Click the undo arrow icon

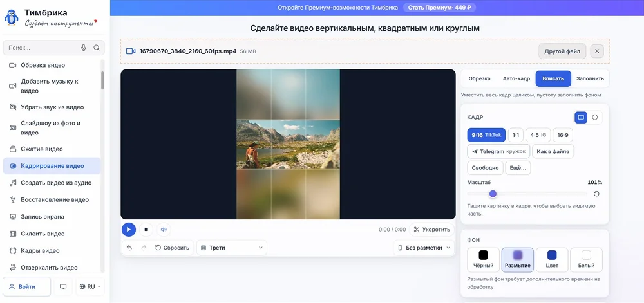pyautogui.click(x=129, y=248)
